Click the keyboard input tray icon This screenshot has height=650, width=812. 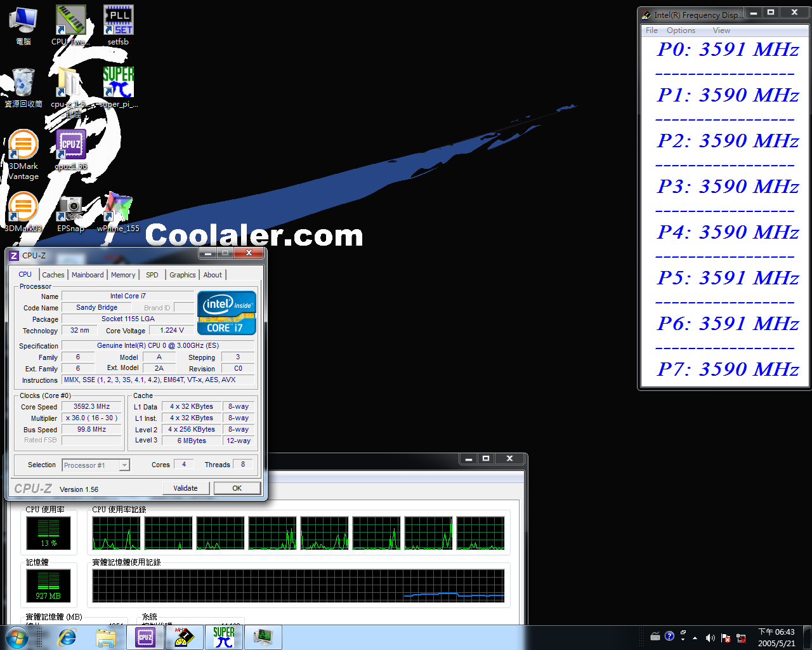click(655, 636)
